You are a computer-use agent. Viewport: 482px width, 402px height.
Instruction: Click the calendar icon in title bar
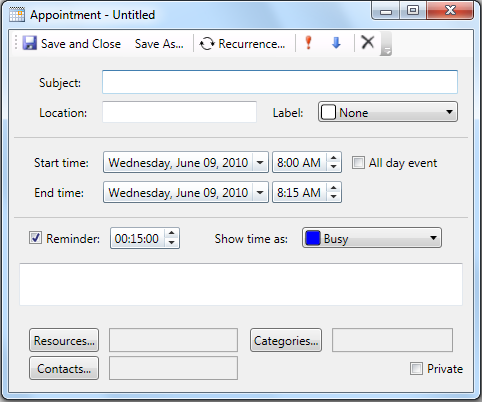pyautogui.click(x=17, y=15)
